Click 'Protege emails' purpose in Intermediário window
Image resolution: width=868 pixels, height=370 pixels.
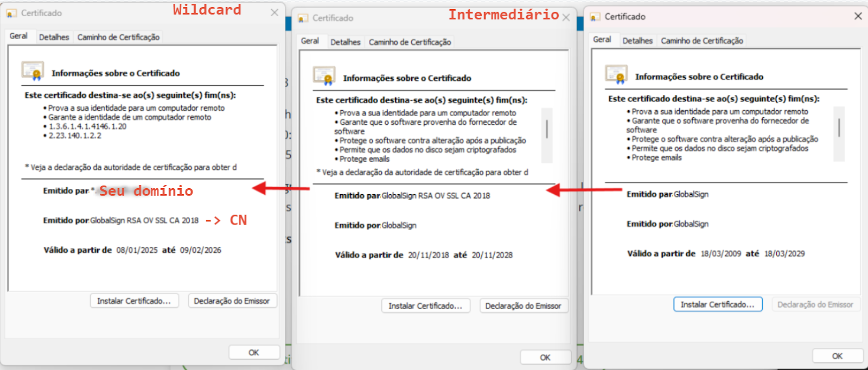tap(364, 159)
